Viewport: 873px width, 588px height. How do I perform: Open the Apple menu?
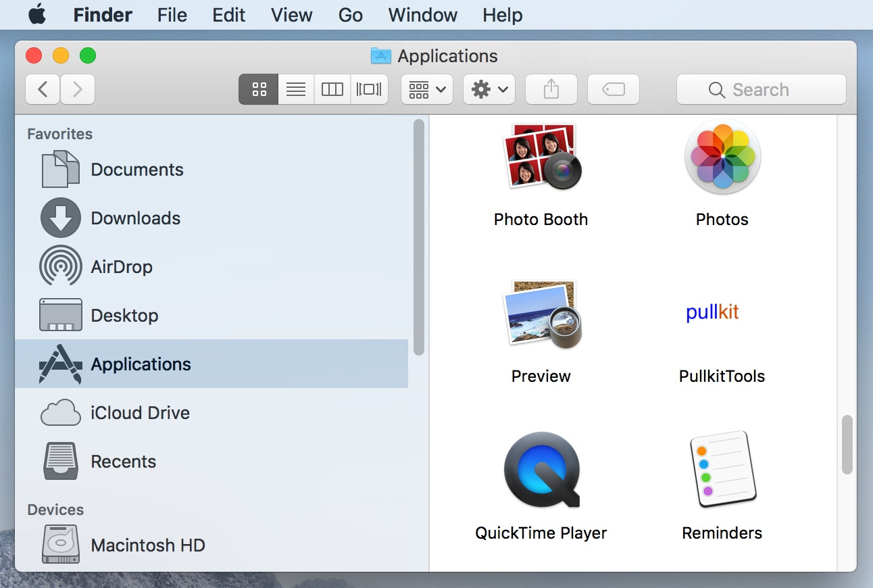click(37, 14)
